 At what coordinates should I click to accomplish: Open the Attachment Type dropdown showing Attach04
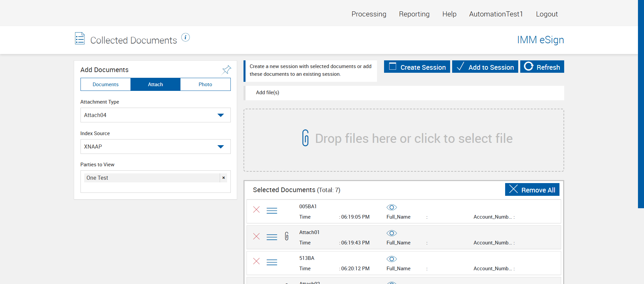155,115
